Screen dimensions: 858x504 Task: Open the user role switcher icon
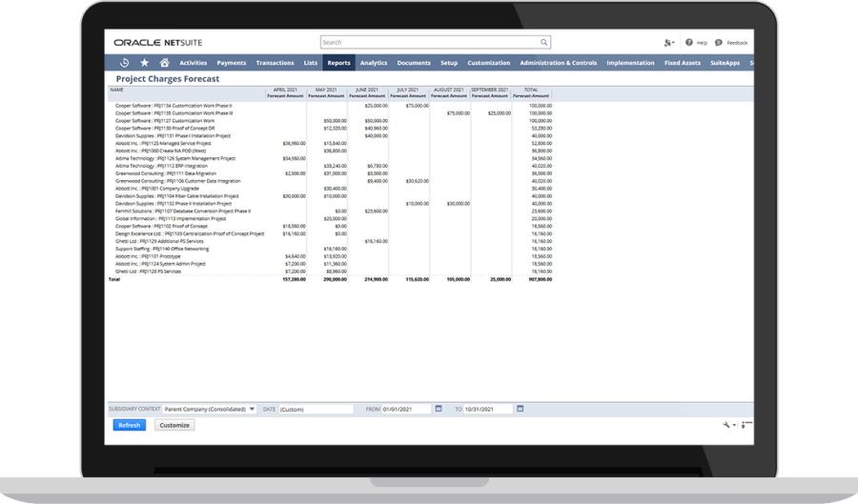[668, 43]
